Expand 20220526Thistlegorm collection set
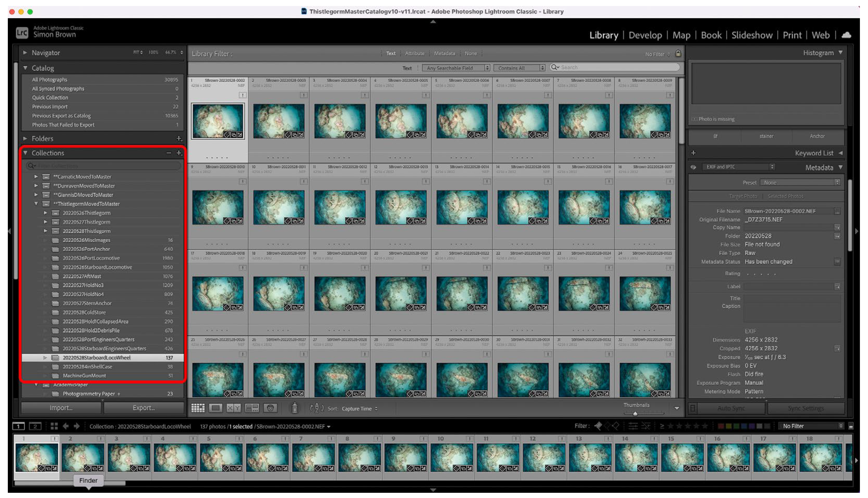 tap(45, 213)
